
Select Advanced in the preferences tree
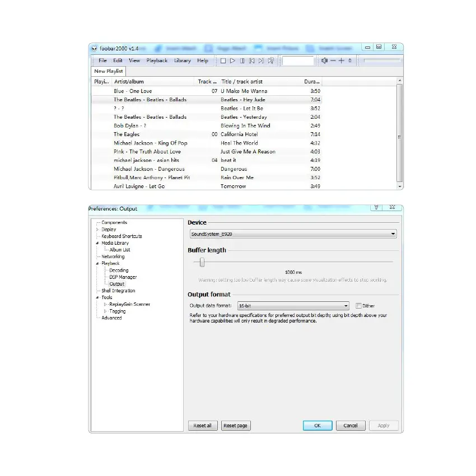111,318
